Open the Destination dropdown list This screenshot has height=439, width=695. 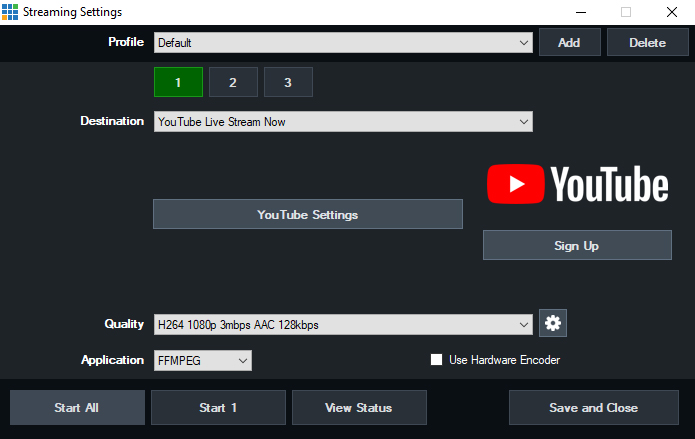343,121
